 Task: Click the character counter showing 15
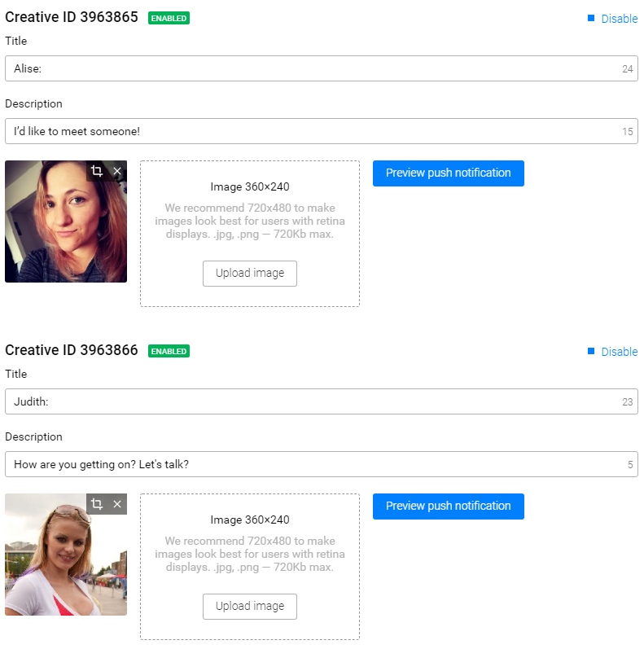(x=627, y=132)
